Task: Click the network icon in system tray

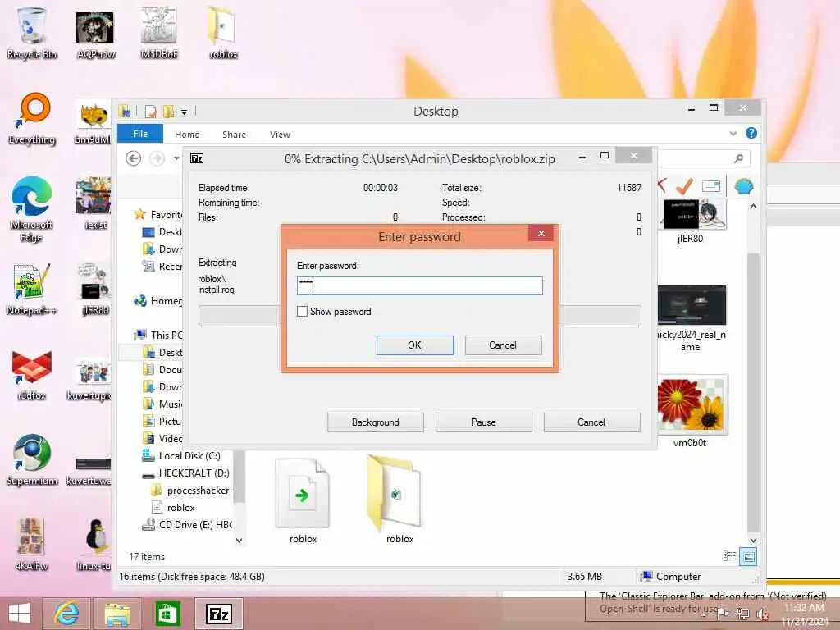Action: pos(743,614)
